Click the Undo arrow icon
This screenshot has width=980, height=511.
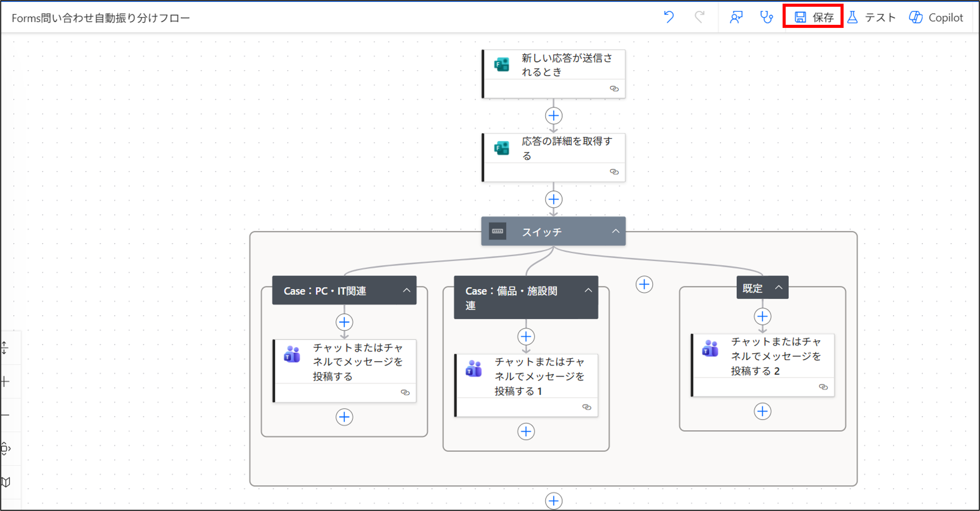click(x=669, y=17)
